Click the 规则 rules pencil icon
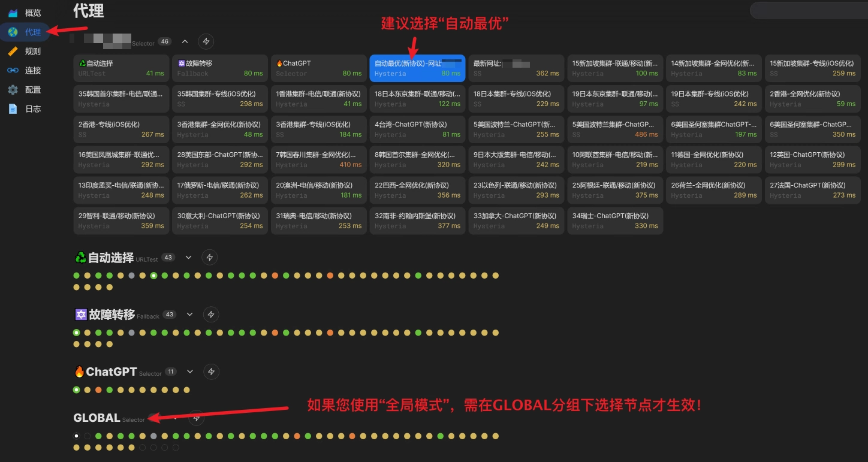This screenshot has height=462, width=868. click(13, 52)
